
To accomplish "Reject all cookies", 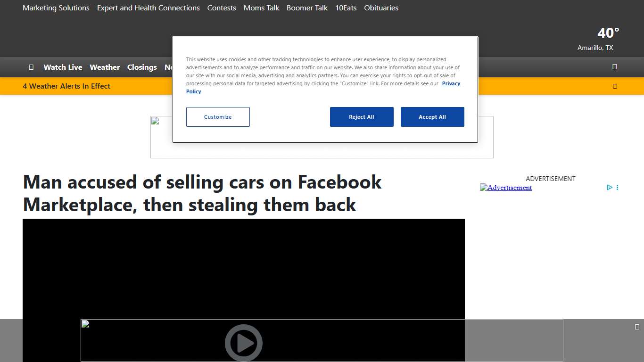I will click(362, 117).
